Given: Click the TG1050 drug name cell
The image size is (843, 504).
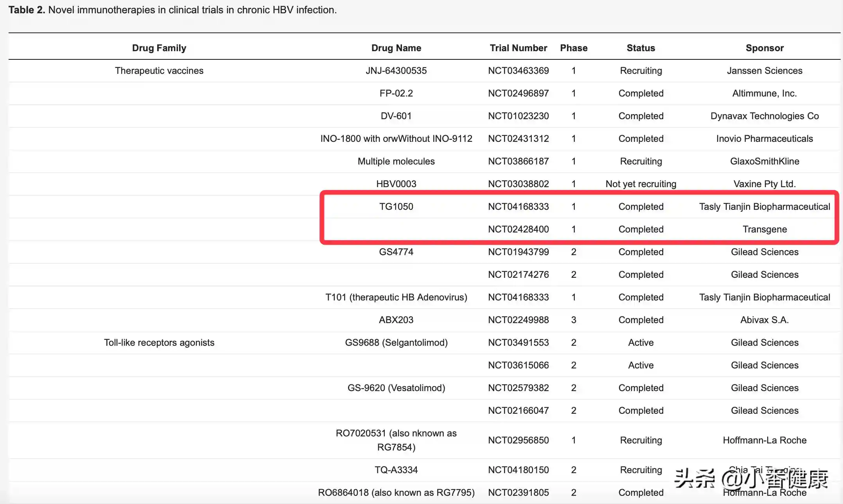Looking at the screenshot, I should pos(396,207).
